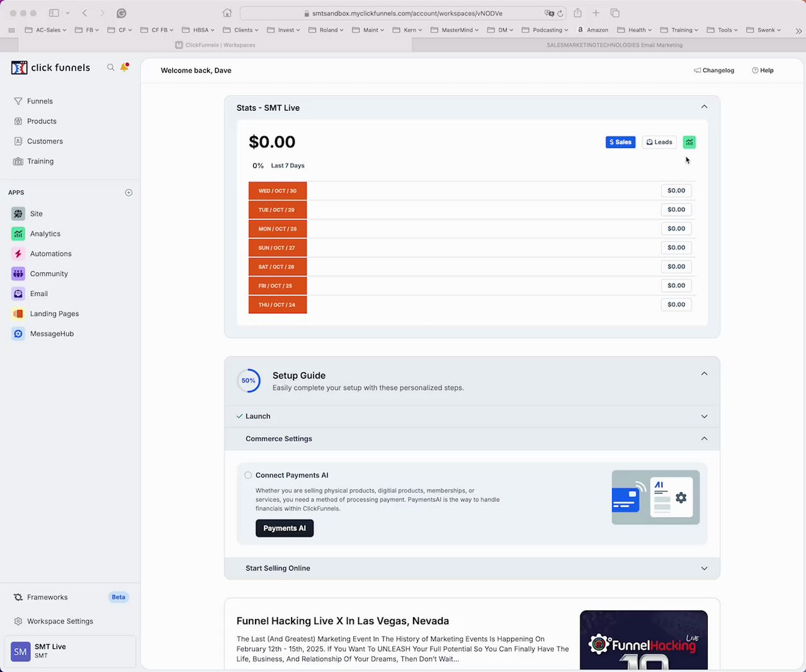This screenshot has width=806, height=672.
Task: Open the AC-Sales bookmarks folder
Action: (x=45, y=30)
